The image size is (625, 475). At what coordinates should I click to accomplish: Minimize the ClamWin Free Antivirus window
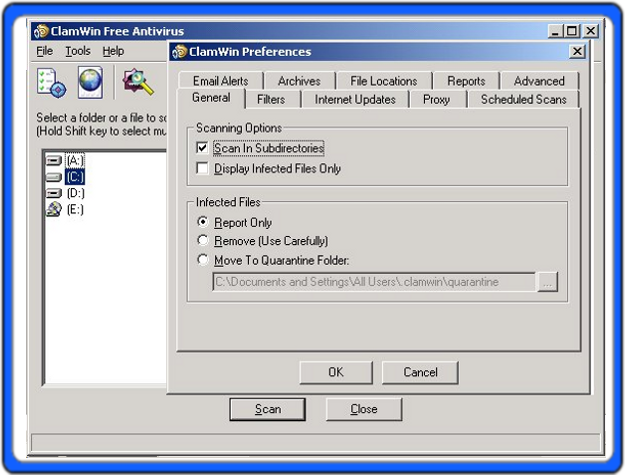(x=555, y=31)
